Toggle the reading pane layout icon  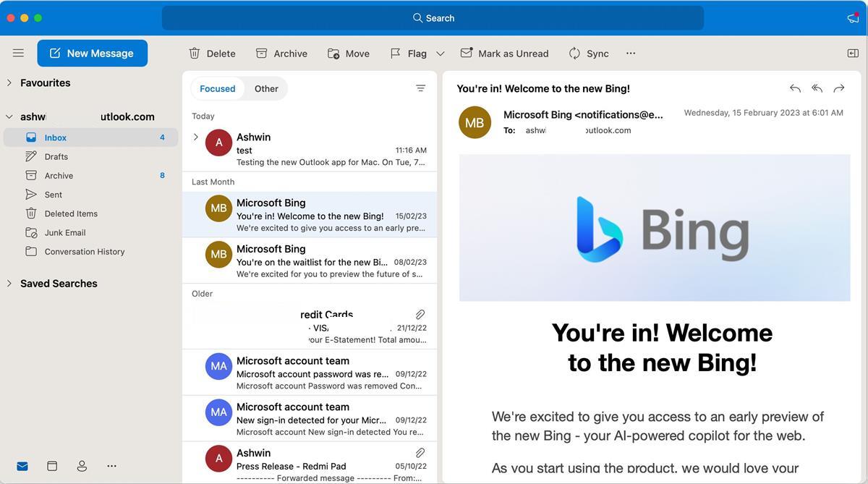[854, 53]
